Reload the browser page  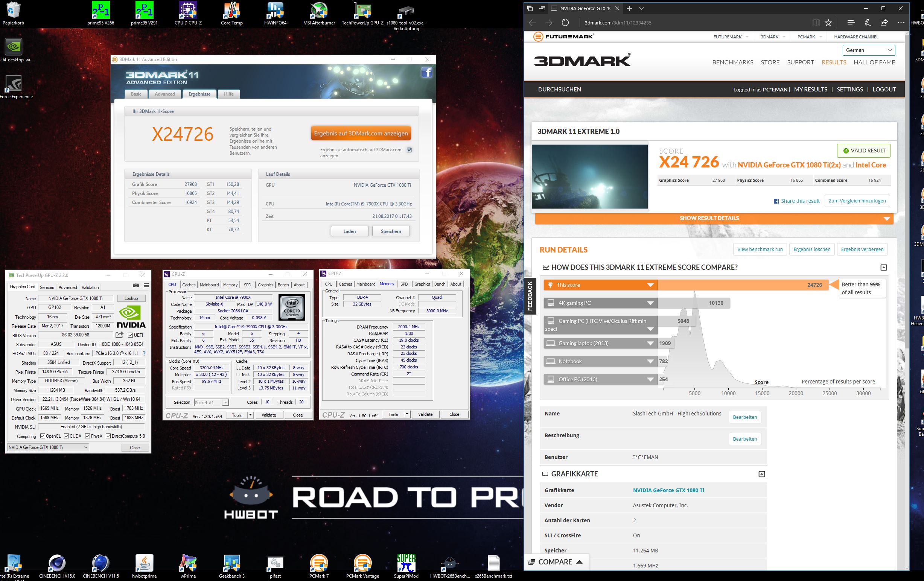[x=565, y=23]
